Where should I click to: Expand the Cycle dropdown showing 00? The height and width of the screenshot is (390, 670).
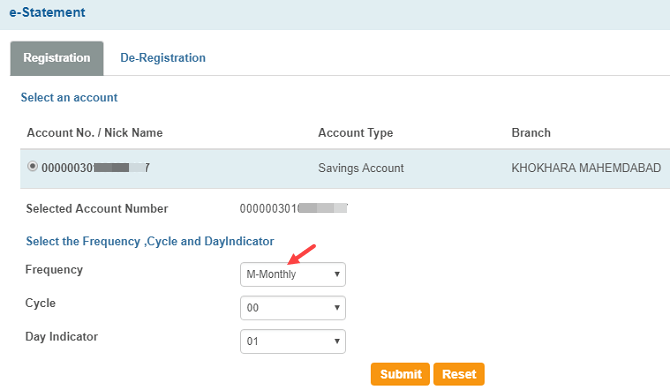[293, 308]
